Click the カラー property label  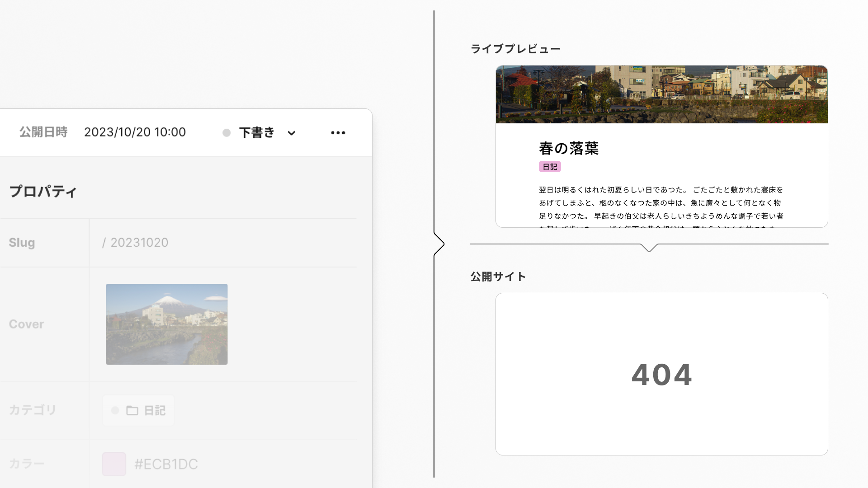(27, 464)
